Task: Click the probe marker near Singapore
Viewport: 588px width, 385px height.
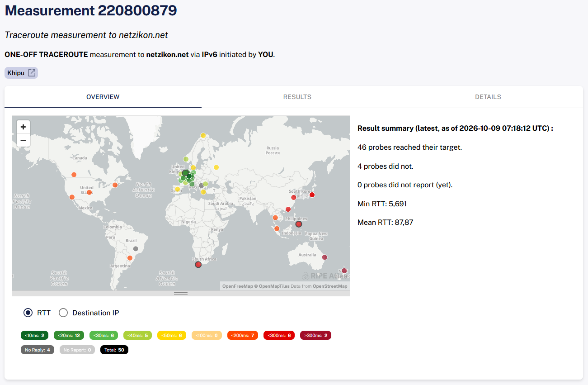Action: [277, 229]
